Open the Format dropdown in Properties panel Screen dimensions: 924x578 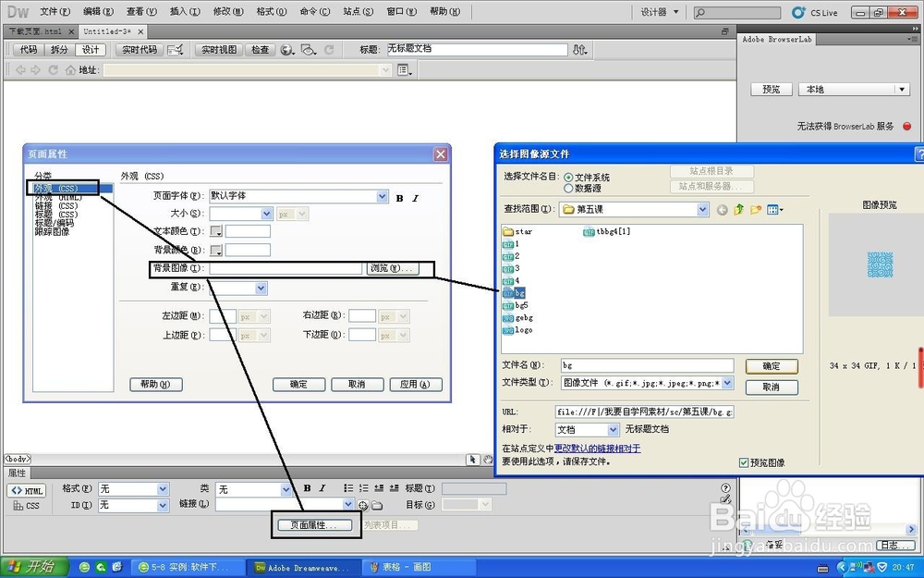click(163, 489)
